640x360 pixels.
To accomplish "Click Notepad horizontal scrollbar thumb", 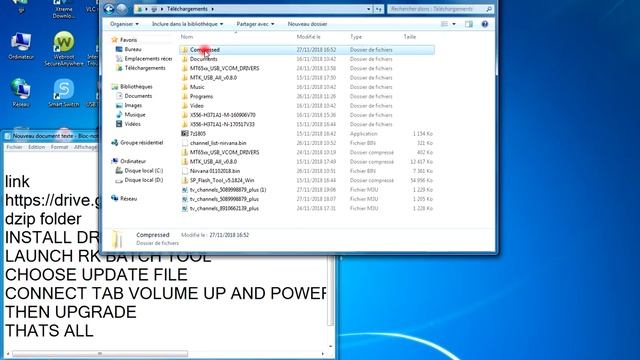I will [100, 354].
